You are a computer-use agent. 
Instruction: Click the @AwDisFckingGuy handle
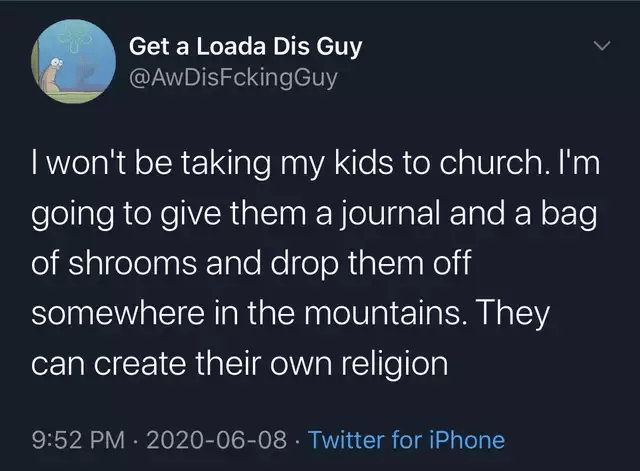[x=234, y=76]
